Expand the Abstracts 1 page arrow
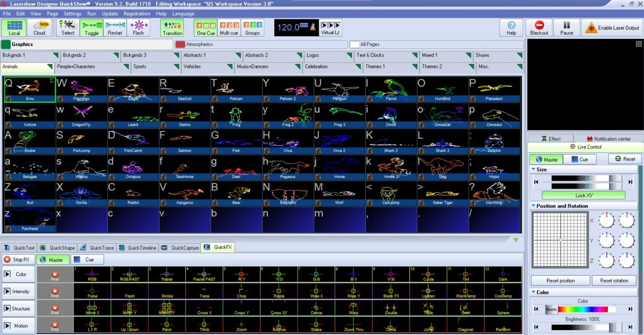The width and height of the screenshot is (644, 335). [237, 55]
